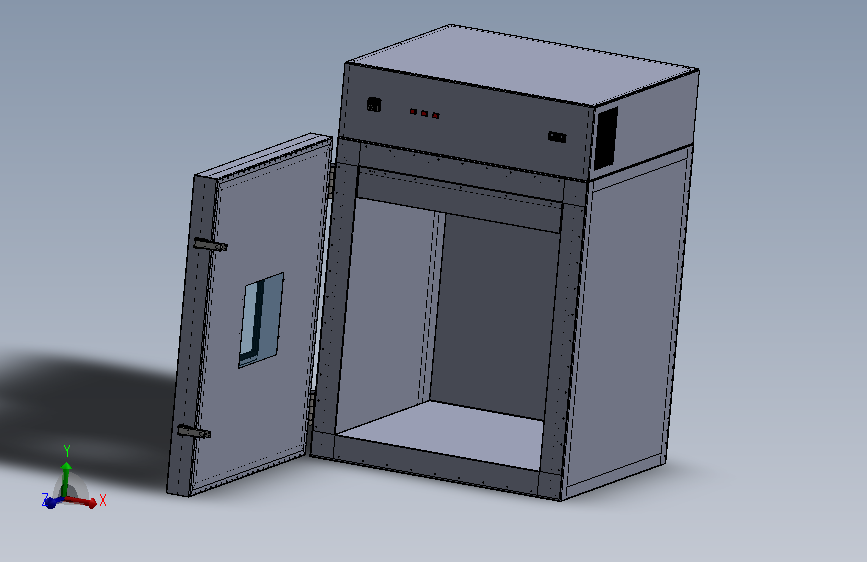Select the lower hinge on the cabinet frame
Viewport: 867px width, 562px height.
tap(312, 408)
